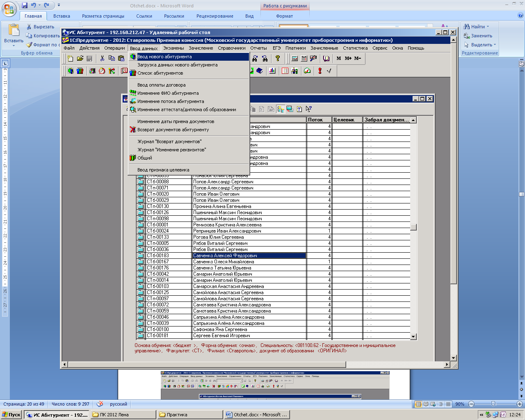Click the 'Забрал докумен...' column header
This screenshot has width=525, height=420.
[x=386, y=120]
